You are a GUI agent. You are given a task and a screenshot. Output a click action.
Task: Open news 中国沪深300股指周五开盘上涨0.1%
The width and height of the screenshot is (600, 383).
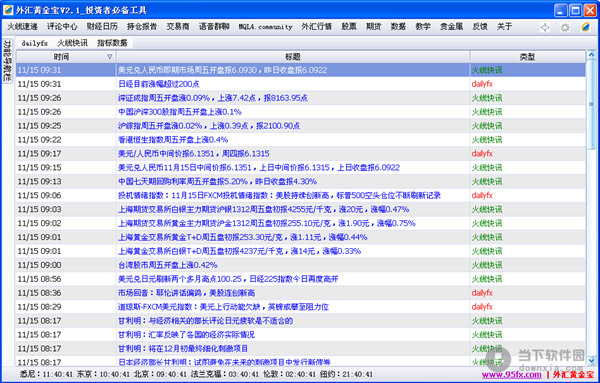180,112
